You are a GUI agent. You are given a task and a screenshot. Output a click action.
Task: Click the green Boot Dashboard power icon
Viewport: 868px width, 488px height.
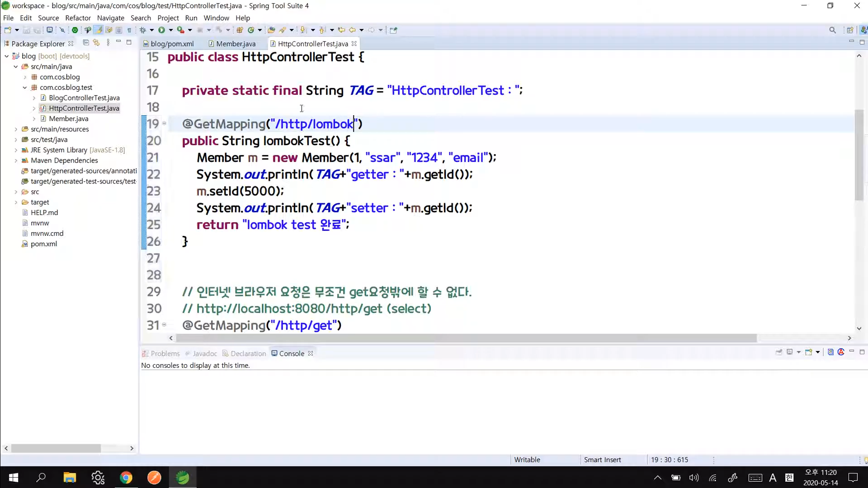75,30
